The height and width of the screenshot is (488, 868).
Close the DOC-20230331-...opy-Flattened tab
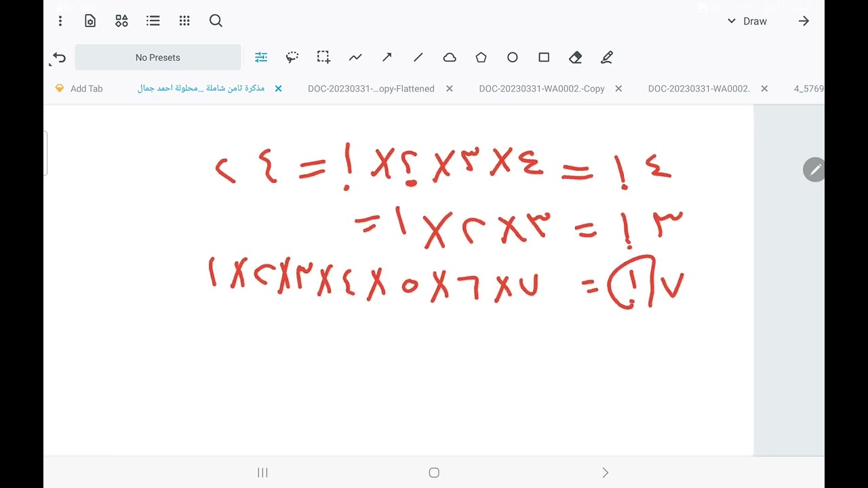450,89
